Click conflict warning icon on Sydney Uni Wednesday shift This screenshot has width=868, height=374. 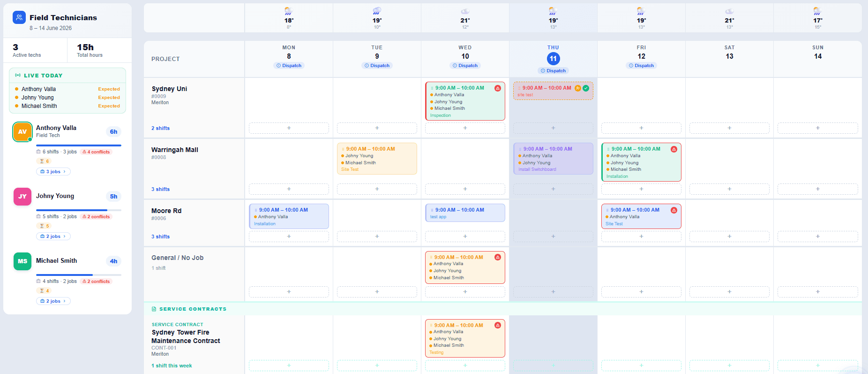pos(498,88)
